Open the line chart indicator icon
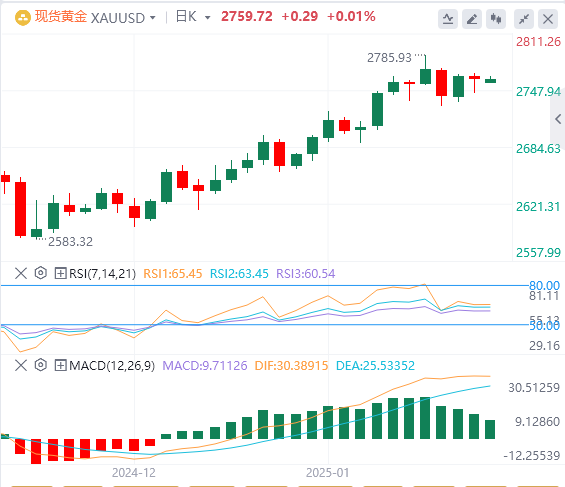 [x=448, y=19]
